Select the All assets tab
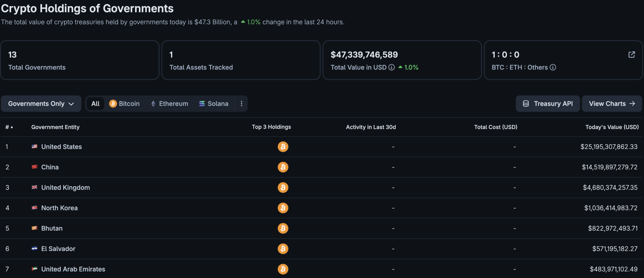The image size is (644, 278). [95, 103]
